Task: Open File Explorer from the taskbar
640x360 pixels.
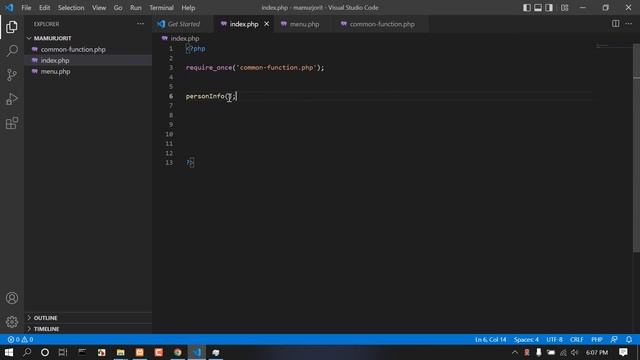Action: 120,352
